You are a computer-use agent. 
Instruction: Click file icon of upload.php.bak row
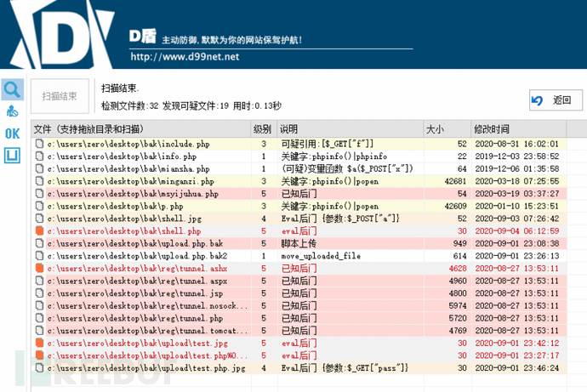pos(39,243)
